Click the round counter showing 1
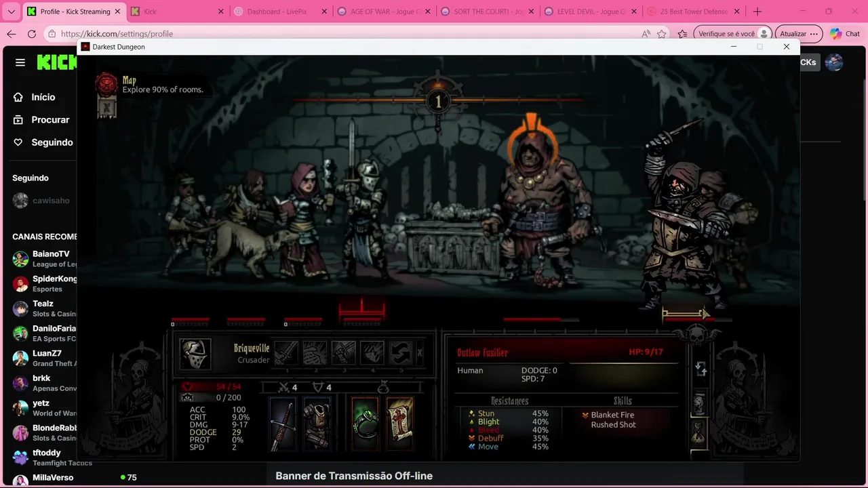The height and width of the screenshot is (488, 868). tap(437, 102)
